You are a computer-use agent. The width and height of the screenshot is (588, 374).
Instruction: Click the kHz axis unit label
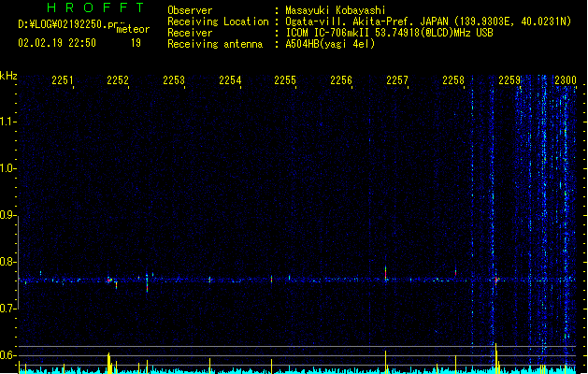(x=8, y=76)
